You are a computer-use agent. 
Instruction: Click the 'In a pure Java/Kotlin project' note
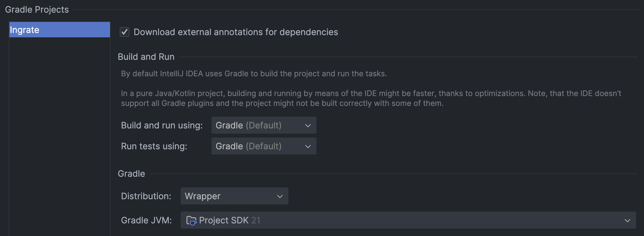pyautogui.click(x=371, y=98)
